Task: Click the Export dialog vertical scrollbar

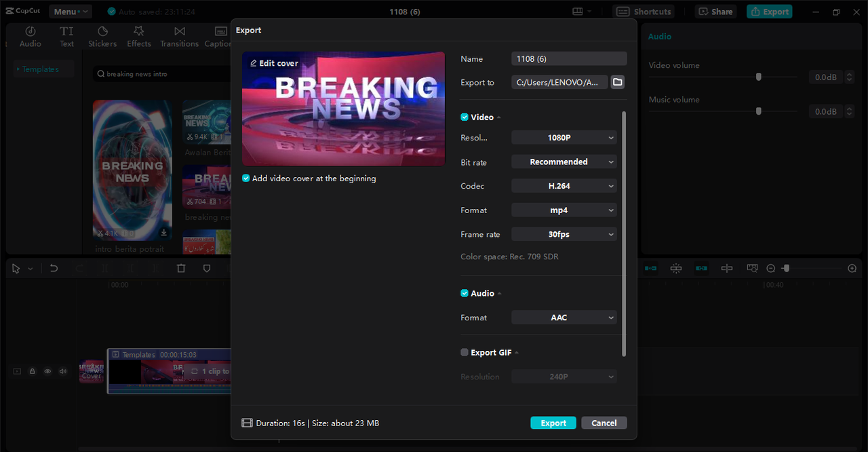Action: 624,234
